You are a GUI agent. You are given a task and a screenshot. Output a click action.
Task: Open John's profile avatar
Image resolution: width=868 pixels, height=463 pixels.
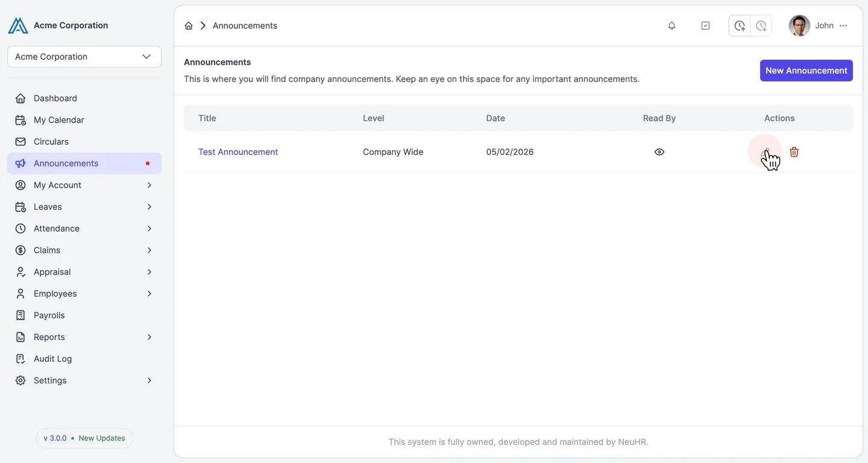[x=799, y=26]
